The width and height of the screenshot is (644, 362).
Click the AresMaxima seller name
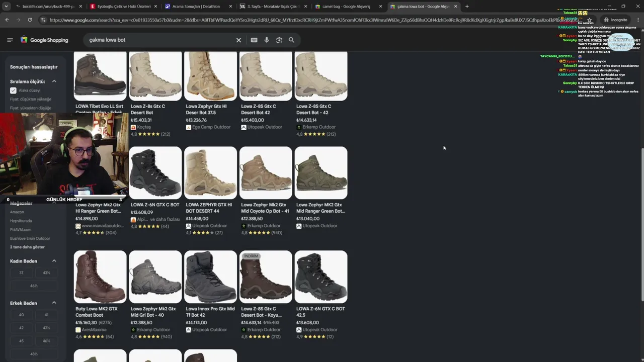(x=95, y=330)
